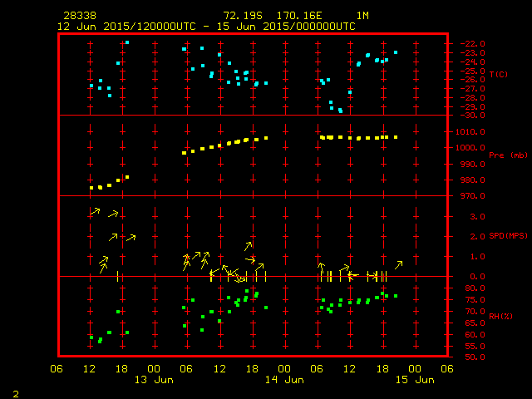
Task: Click the 1M label in header
Action: pyautogui.click(x=362, y=17)
